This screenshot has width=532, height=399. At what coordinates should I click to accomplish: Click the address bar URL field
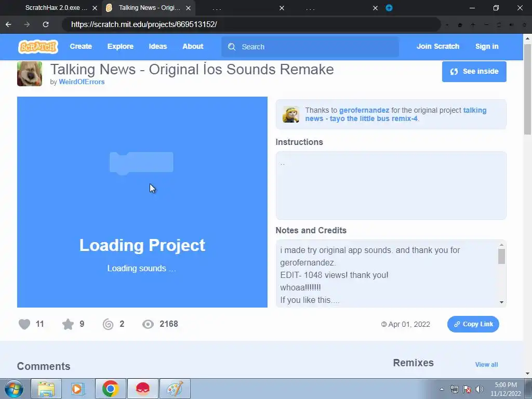pos(251,24)
